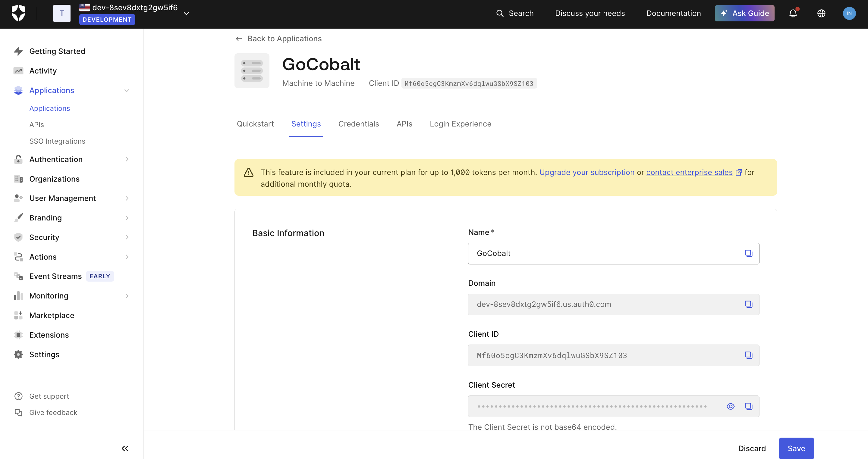Copy the application Name field

click(748, 253)
